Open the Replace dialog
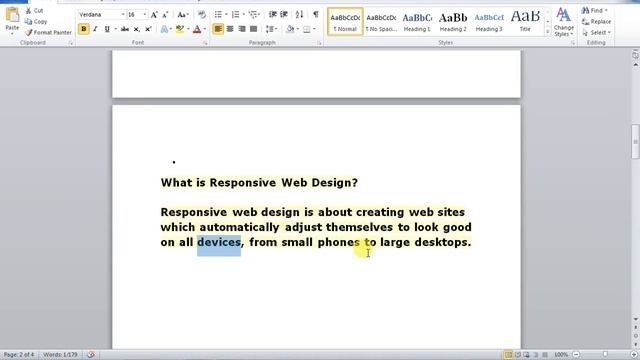 (x=596, y=21)
